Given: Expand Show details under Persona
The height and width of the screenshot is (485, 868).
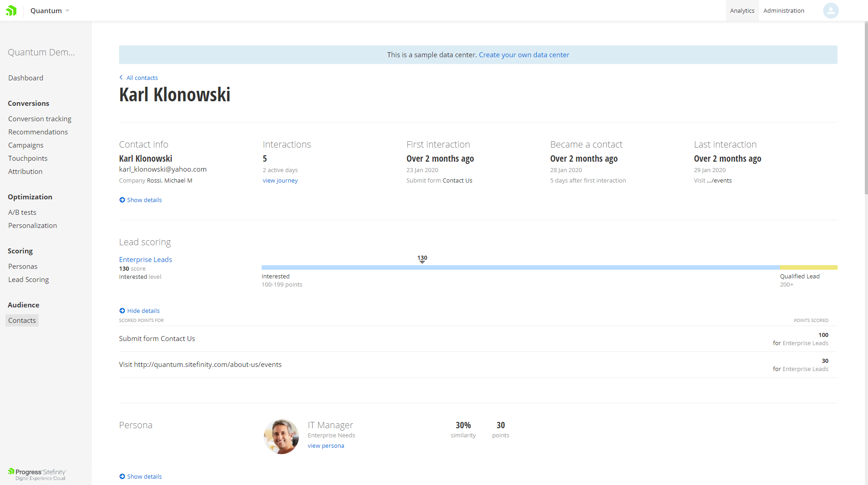Looking at the screenshot, I should (x=140, y=476).
